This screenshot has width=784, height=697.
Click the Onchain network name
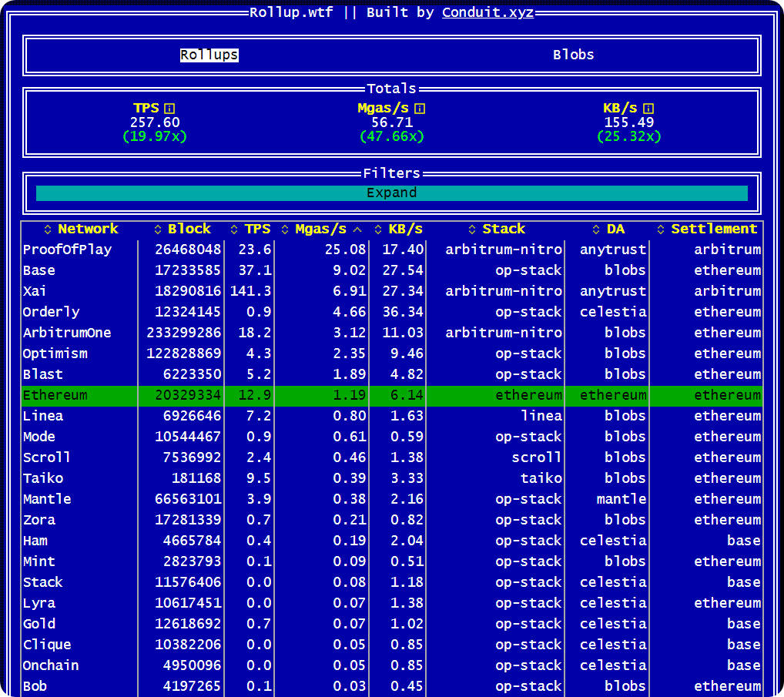point(51,665)
